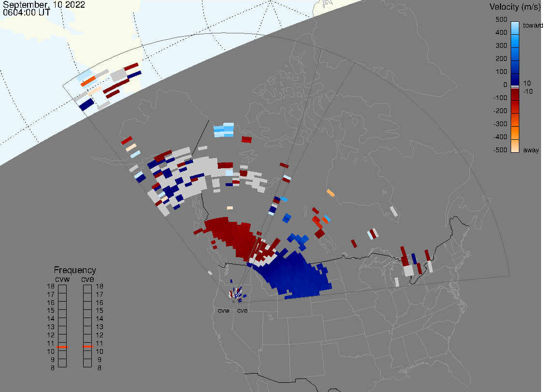The image size is (543, 392).
Task: Click the red marker on cvw frequency bar
Action: pos(62,347)
